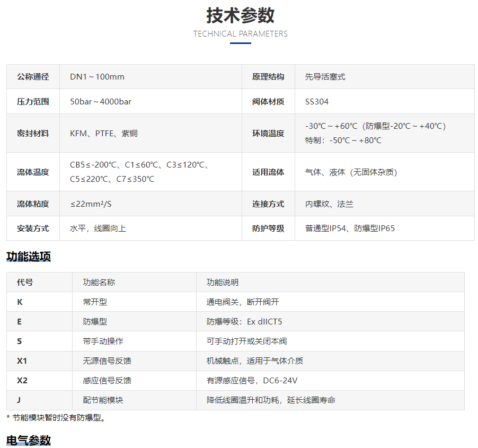Click the 先导活塞式 structure value

[325, 77]
